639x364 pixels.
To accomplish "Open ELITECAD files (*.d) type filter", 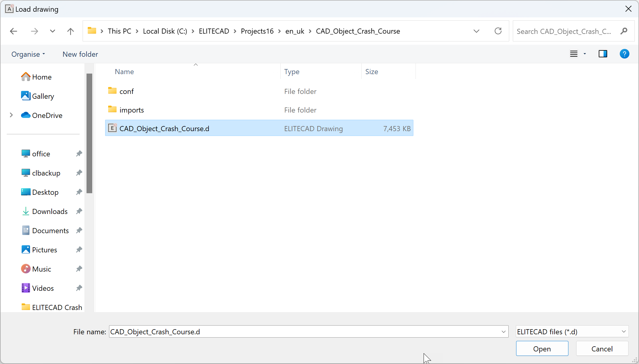I will (572, 332).
